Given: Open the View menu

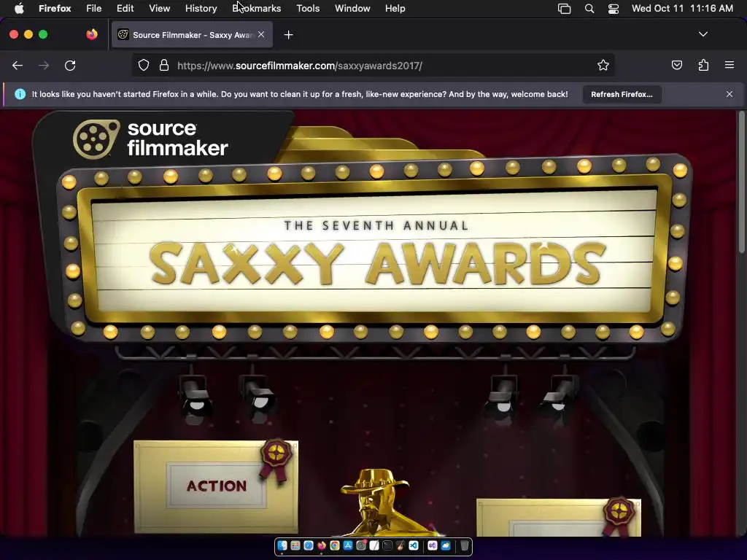Looking at the screenshot, I should 159,8.
